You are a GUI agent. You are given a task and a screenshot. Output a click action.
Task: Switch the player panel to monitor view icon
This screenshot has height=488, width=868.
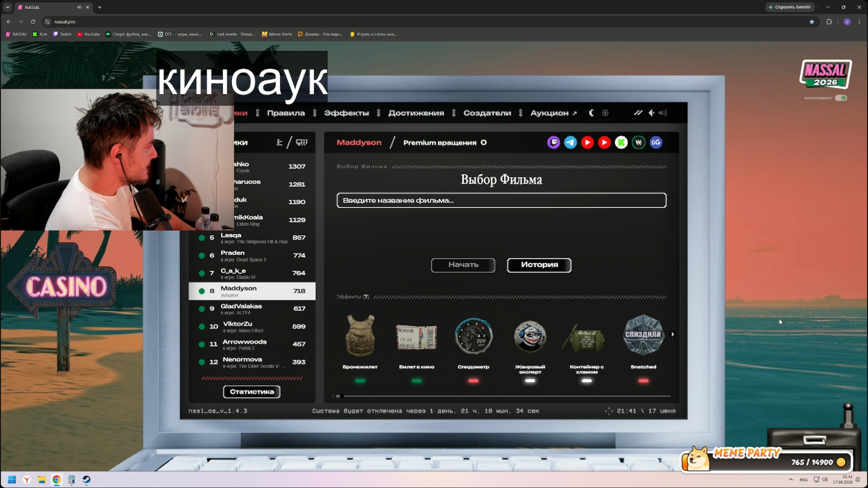pos(302,142)
